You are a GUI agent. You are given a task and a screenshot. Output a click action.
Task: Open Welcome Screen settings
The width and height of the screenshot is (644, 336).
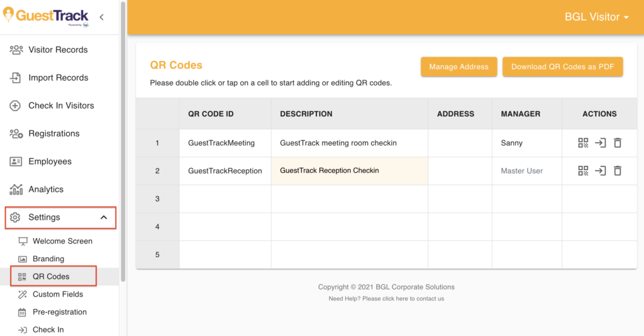(62, 241)
